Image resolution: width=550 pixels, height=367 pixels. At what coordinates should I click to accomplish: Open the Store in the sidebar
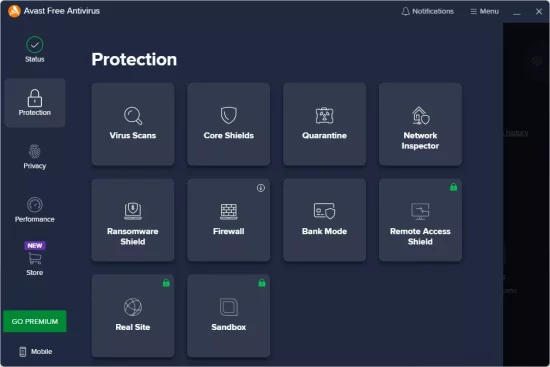(x=35, y=259)
